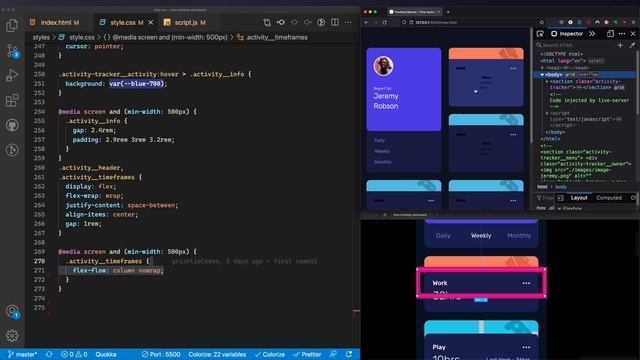This screenshot has width=640, height=360.
Task: Click the styles folder in the breadcrumb
Action: (41, 37)
